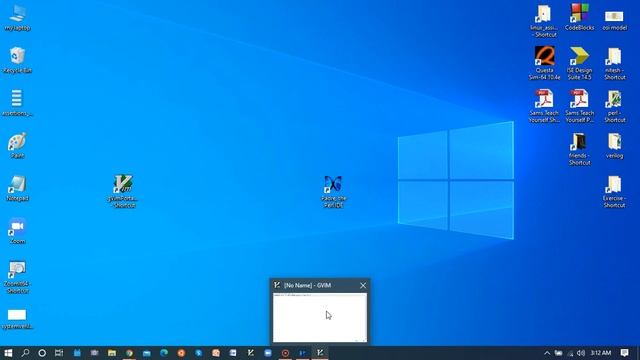Click the Show desktop sliver at taskbar end

638,353
